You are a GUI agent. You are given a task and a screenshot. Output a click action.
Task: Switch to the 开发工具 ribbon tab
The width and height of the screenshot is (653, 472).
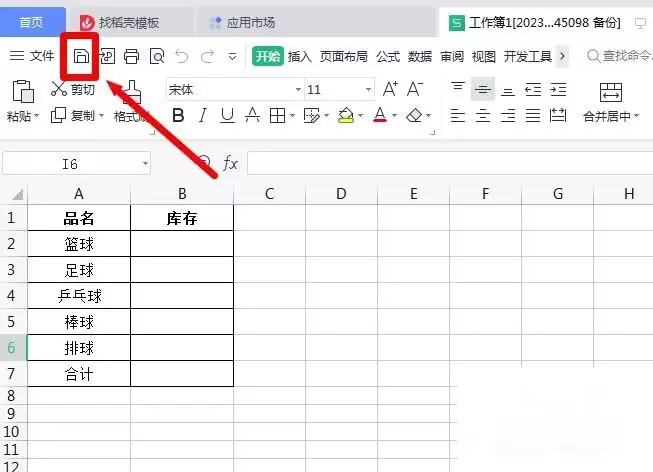coord(528,56)
